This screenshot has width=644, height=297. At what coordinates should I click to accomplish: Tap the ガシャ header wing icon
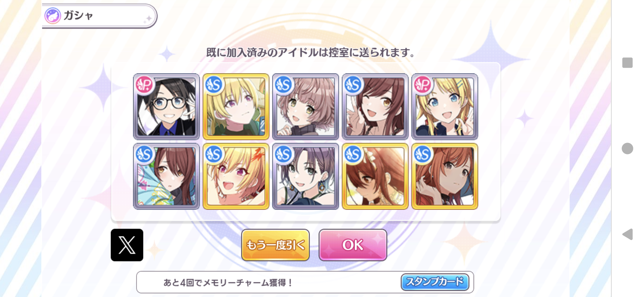pos(53,16)
